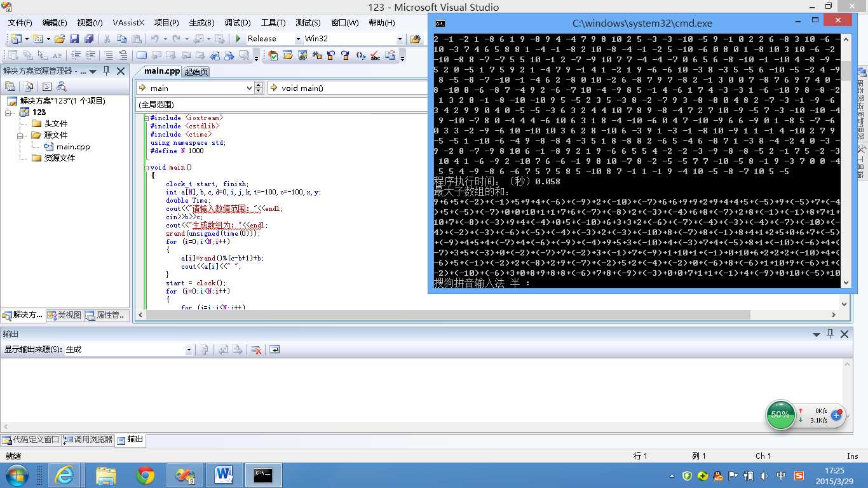Image resolution: width=868 pixels, height=488 pixels.
Task: Toggle word wrap in the Output panel
Action: pos(275,349)
